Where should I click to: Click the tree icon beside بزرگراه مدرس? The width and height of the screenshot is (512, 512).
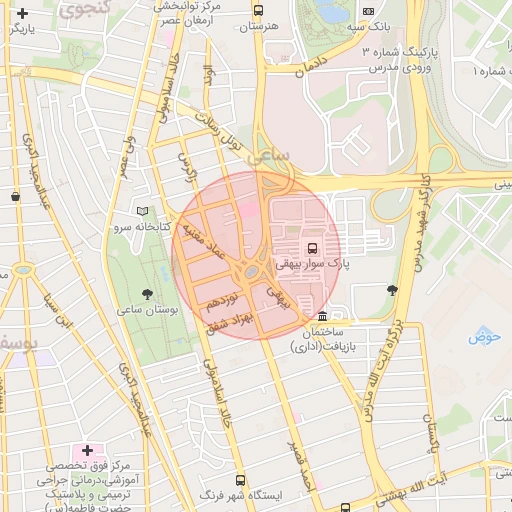point(392,290)
